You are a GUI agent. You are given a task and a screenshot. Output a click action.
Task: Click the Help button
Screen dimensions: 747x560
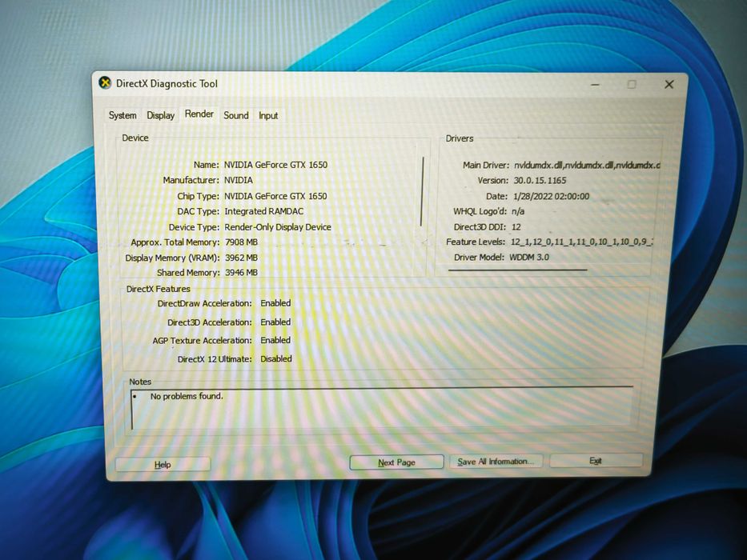pos(163,464)
